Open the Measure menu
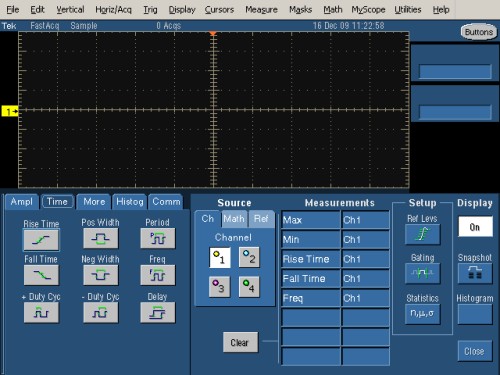The image size is (500, 375). click(261, 10)
